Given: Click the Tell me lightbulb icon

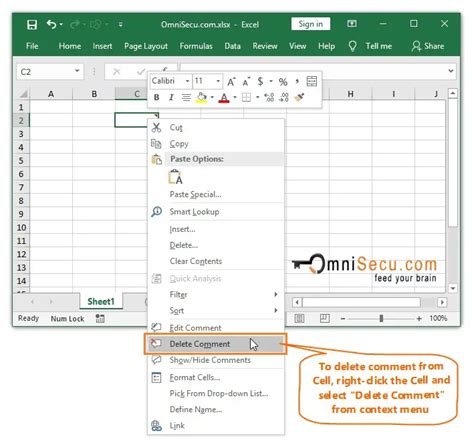Looking at the screenshot, I should (x=352, y=46).
